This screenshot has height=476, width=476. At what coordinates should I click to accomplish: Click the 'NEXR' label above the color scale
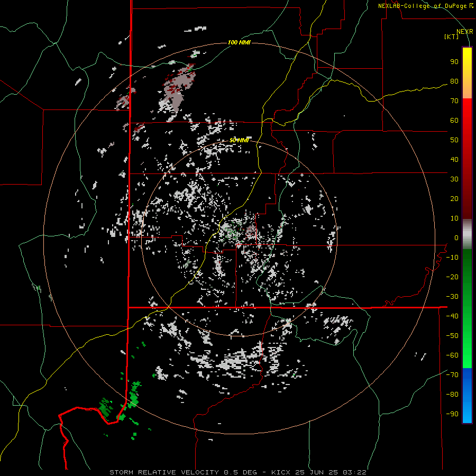pyautogui.click(x=464, y=32)
